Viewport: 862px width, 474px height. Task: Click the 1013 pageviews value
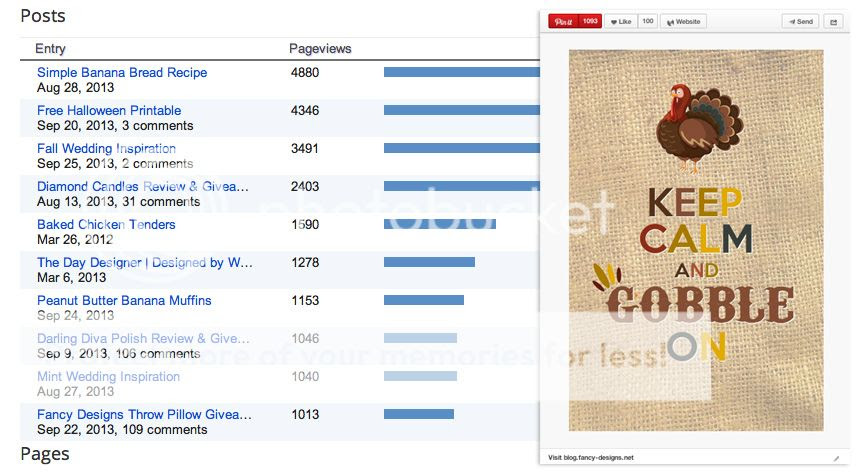305,414
